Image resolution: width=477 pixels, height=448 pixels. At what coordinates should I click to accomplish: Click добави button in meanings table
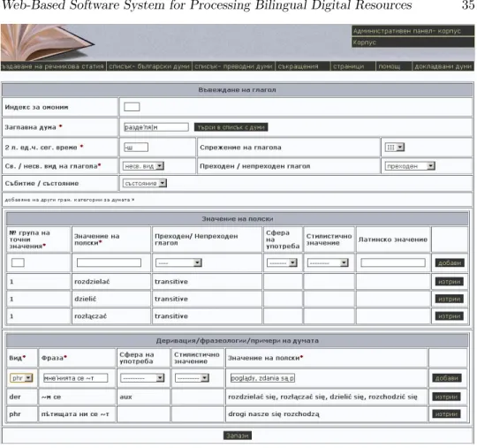click(450, 263)
